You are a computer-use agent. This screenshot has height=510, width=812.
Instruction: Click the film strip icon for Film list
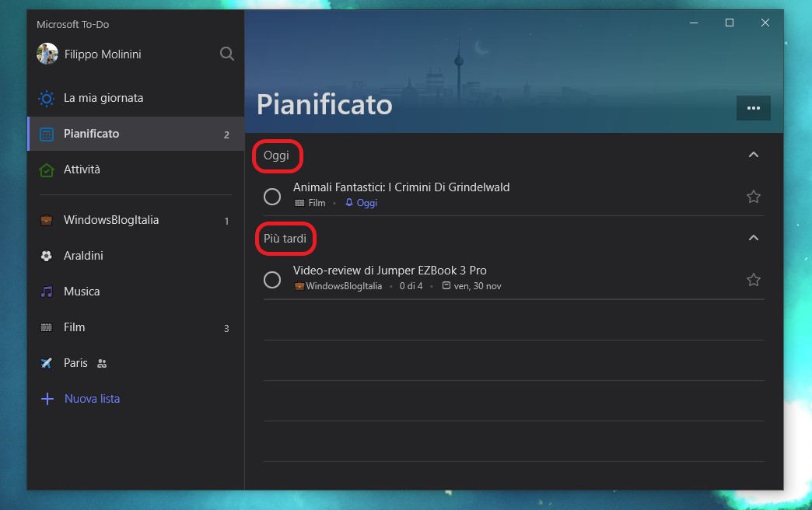pos(47,327)
